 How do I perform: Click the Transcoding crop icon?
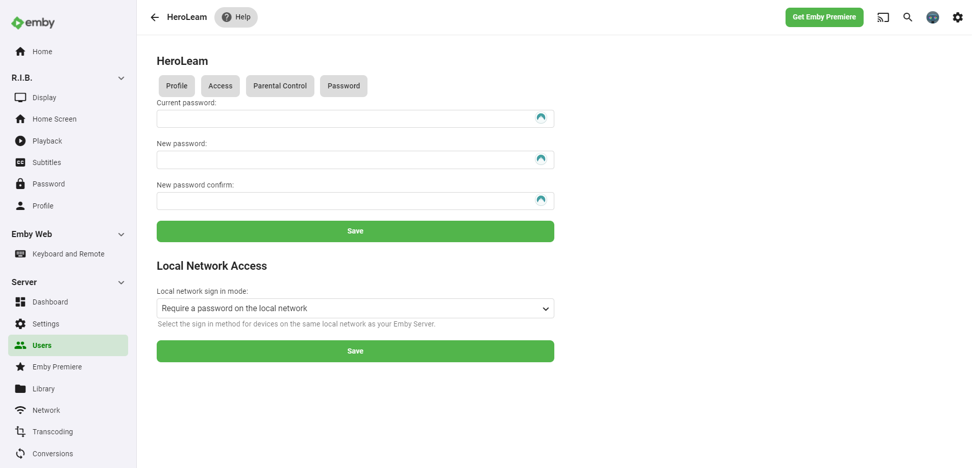pyautogui.click(x=20, y=432)
